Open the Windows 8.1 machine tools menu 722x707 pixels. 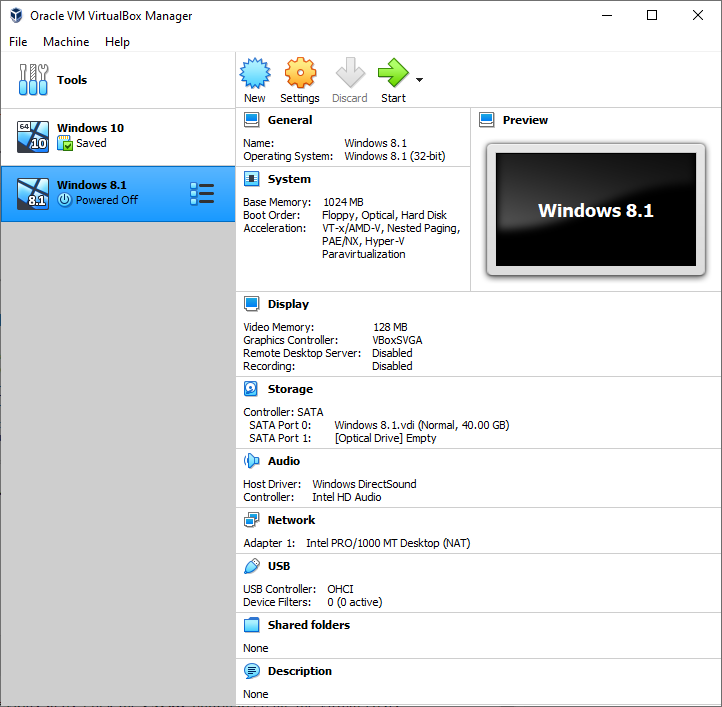click(202, 194)
